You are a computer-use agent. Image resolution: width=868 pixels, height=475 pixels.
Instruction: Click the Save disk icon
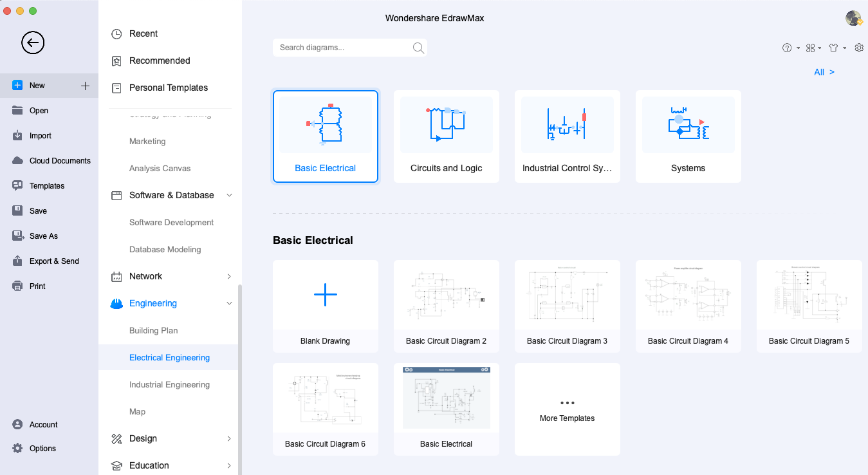click(x=17, y=211)
